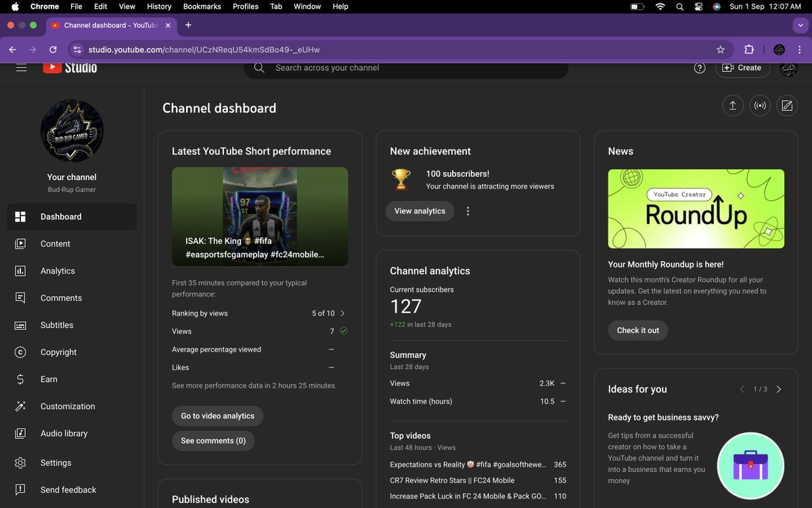The image size is (812, 508).
Task: Open CR7 Review Retro Stars video link
Action: tap(452, 480)
